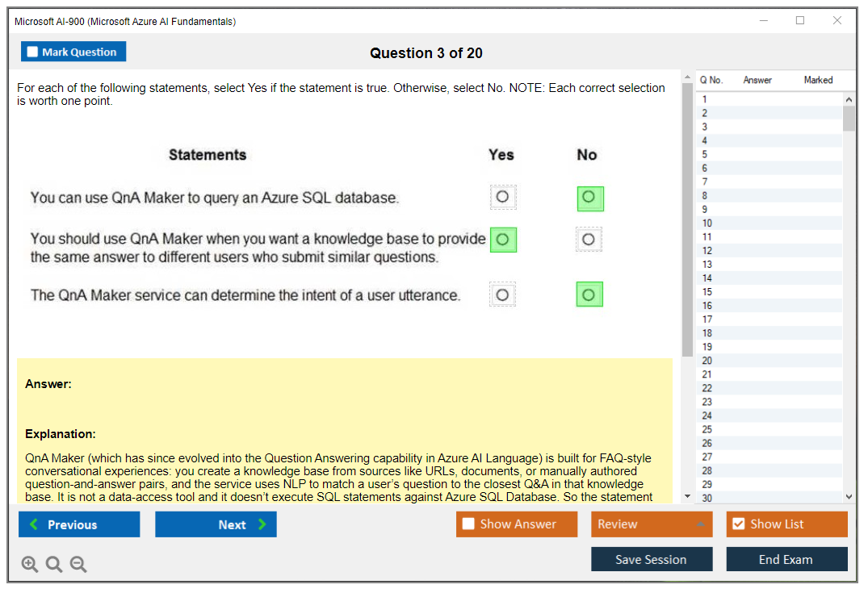Click the question list vertical scrollbar thumb

point(849,118)
